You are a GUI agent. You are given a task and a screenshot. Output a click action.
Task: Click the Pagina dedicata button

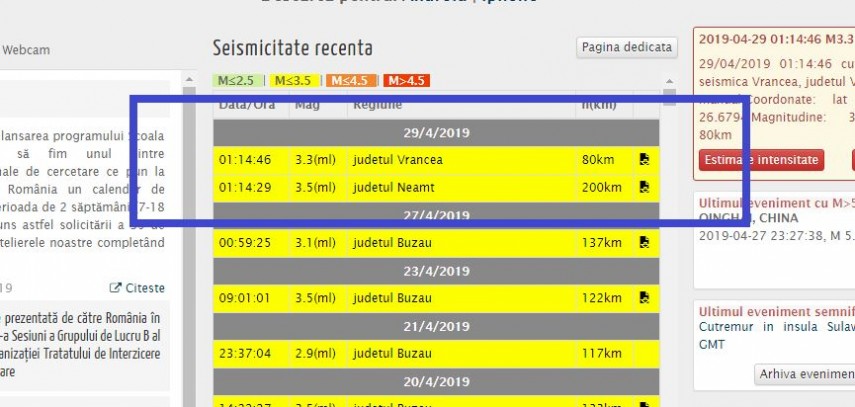627,47
